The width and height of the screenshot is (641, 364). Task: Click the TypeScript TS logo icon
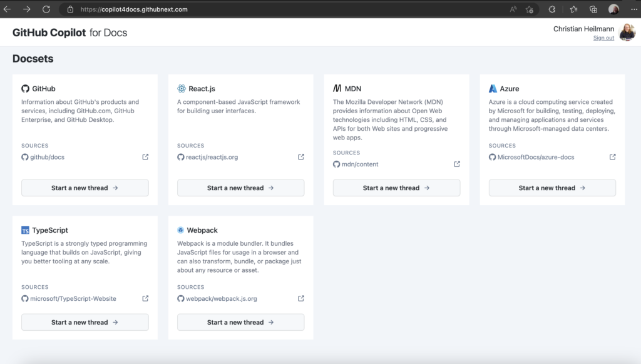[25, 230]
